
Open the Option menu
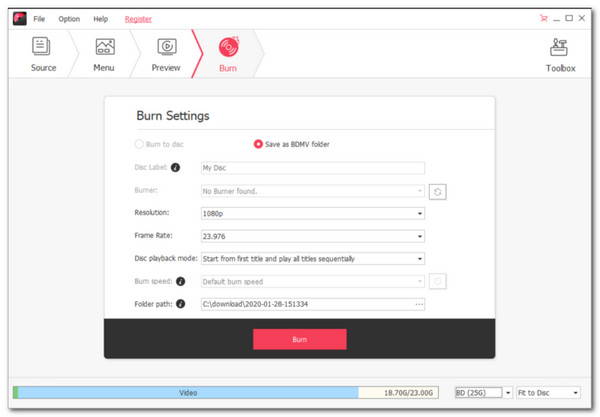pos(69,19)
